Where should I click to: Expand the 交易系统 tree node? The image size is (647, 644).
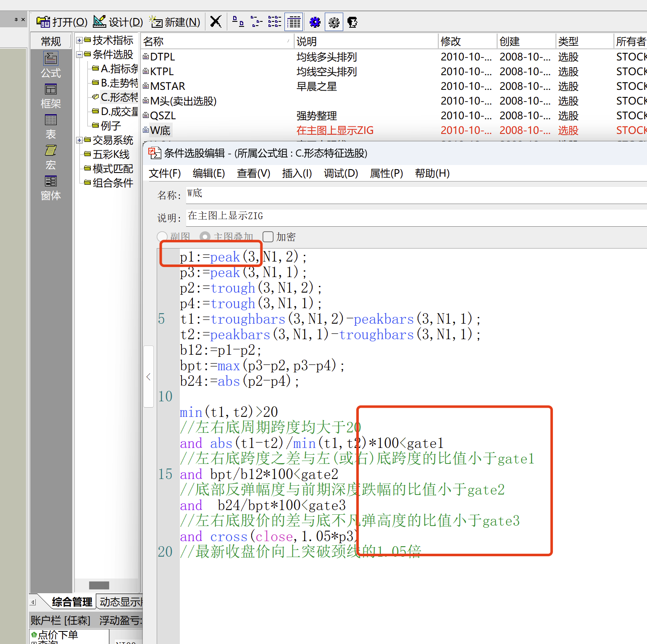tap(79, 140)
